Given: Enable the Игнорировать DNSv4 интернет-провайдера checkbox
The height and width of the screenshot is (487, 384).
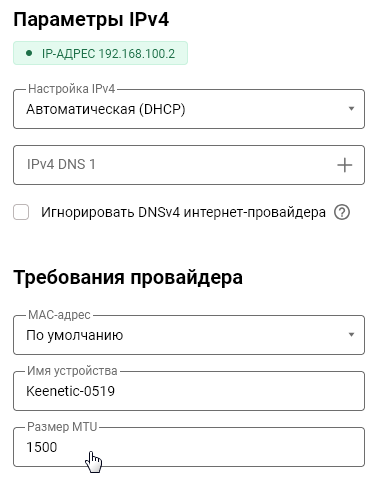Looking at the screenshot, I should (x=21, y=212).
